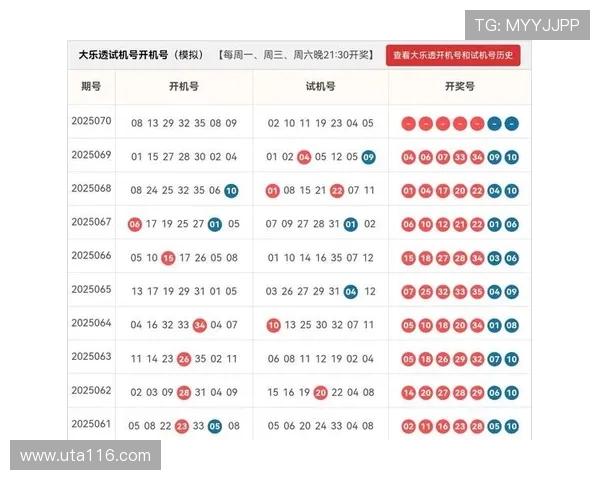The height and width of the screenshot is (480, 600).
Task: Click number 19 in 2025070 试机号
Action: click(x=321, y=123)
